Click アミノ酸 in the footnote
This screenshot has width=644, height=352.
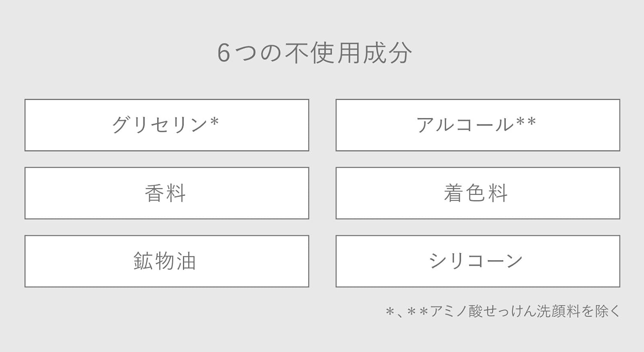[456, 311]
